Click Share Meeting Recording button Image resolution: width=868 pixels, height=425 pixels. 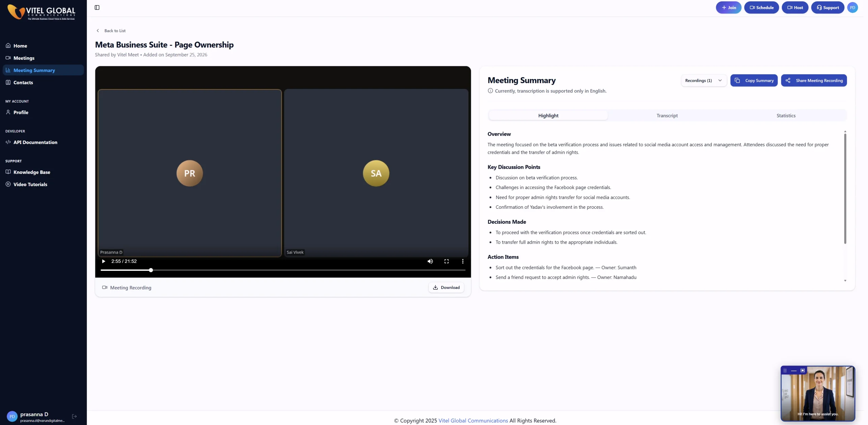(814, 80)
